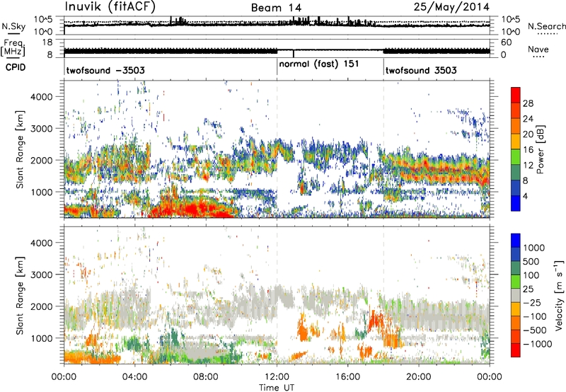Image resolution: width=566 pixels, height=392 pixels.
Task: Click the 'Time UT' axis title
Action: (277, 388)
